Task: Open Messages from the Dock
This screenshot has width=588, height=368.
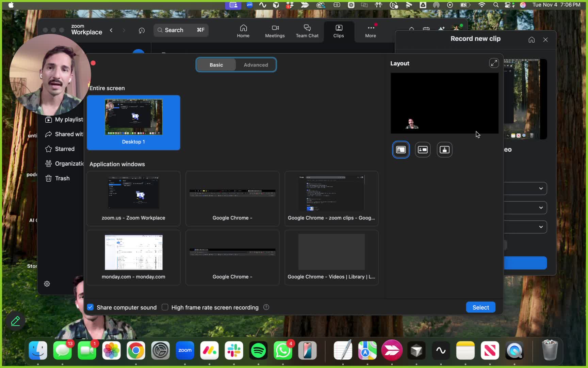Action: point(62,350)
